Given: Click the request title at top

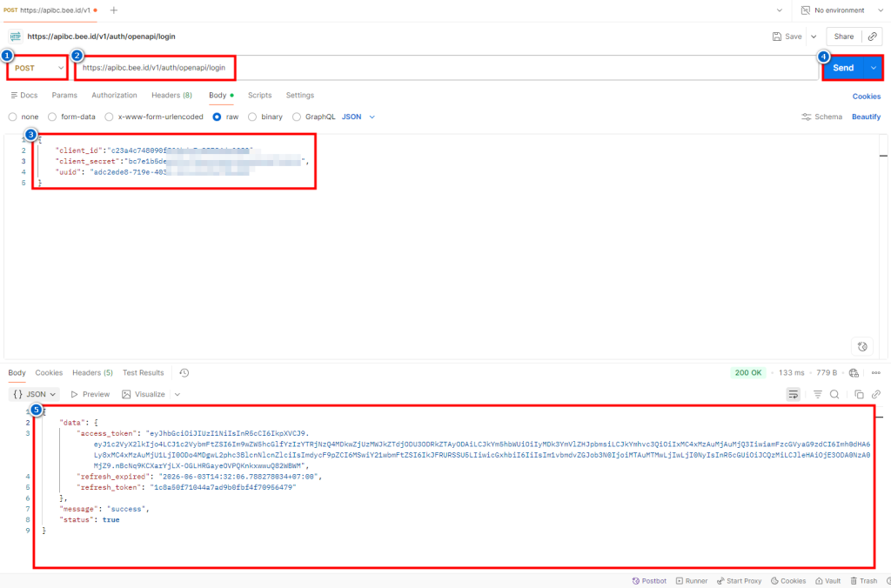Looking at the screenshot, I should 101,37.
